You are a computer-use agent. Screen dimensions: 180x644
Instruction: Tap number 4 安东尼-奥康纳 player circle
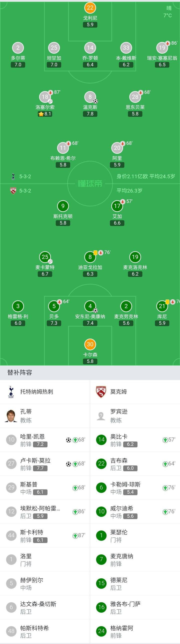point(90,306)
